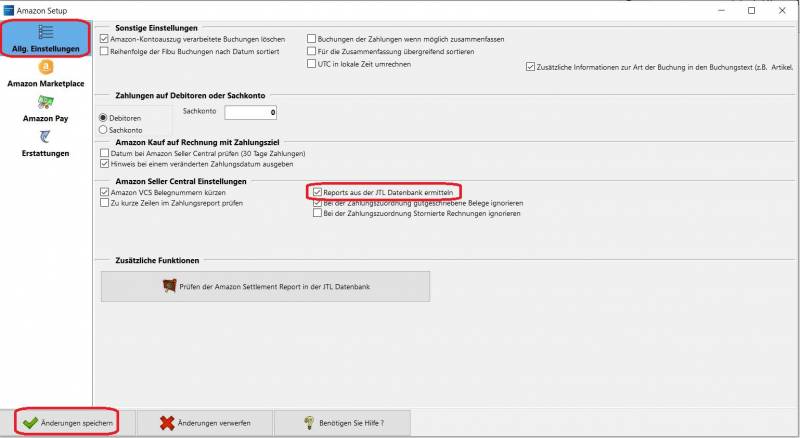Check Datum bei Amazon Seller Central prüfen
This screenshot has width=800, height=438.
point(104,153)
